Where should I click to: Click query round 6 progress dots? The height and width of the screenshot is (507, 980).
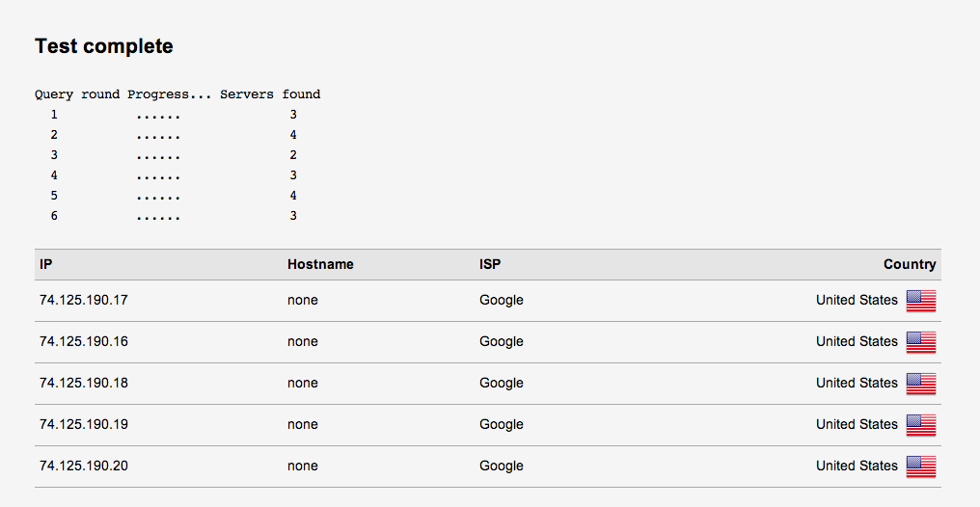(x=158, y=217)
